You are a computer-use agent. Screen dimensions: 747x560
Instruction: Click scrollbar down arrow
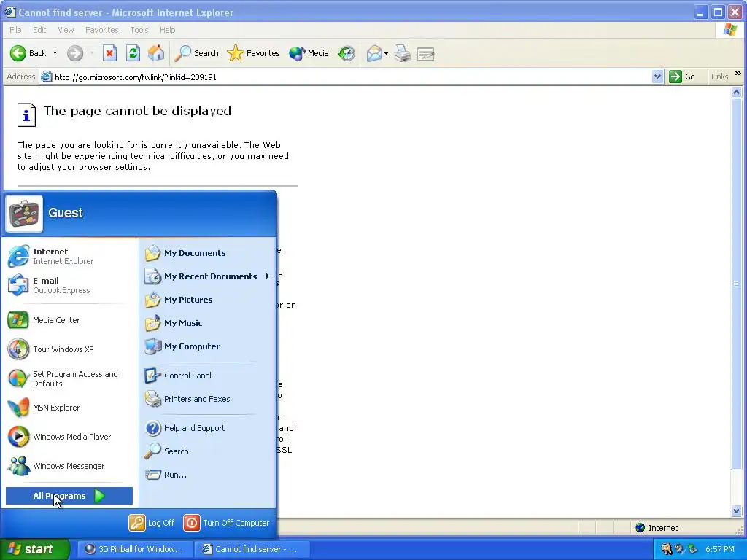click(x=737, y=511)
